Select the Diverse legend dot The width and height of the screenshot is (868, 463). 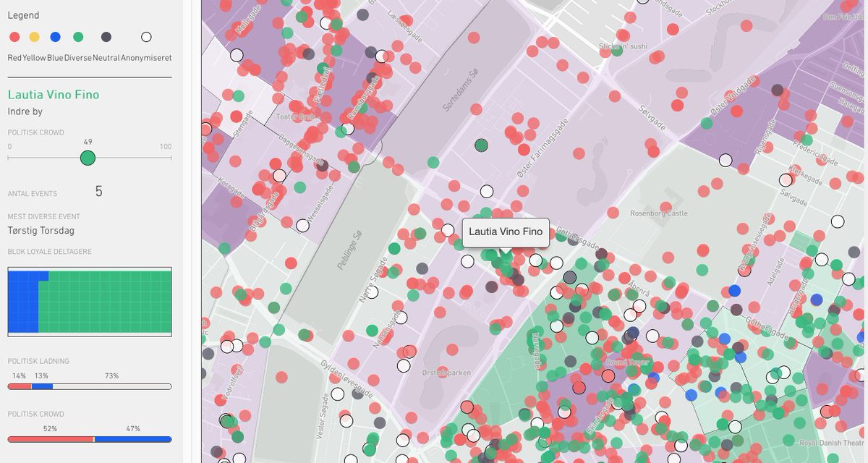77,36
